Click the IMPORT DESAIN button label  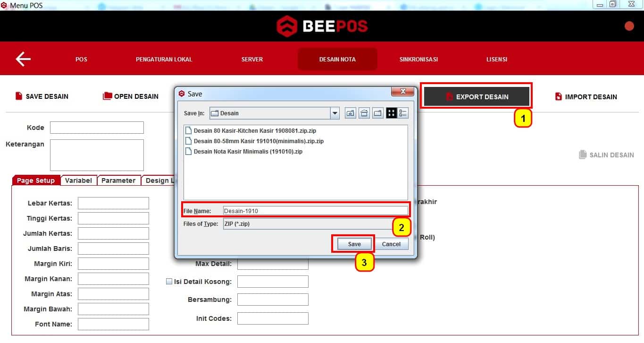point(591,97)
